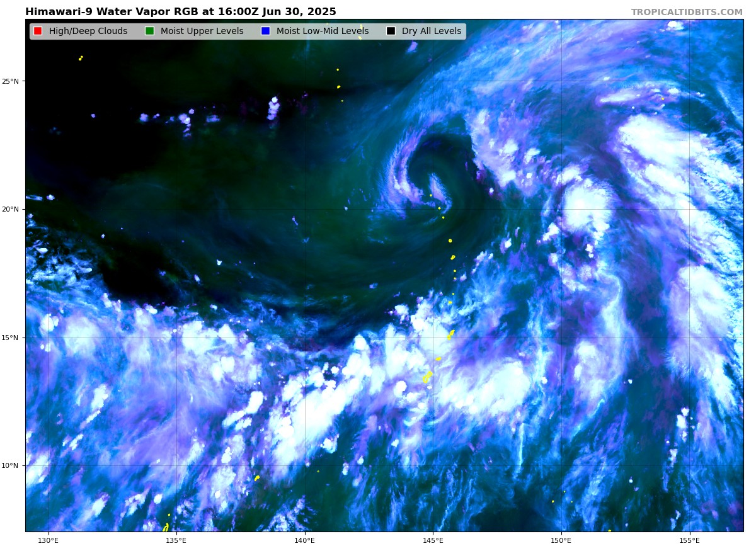The width and height of the screenshot is (756, 546).
Task: Click the TROPICALTIDBITS.COM site text
Action: [687, 12]
